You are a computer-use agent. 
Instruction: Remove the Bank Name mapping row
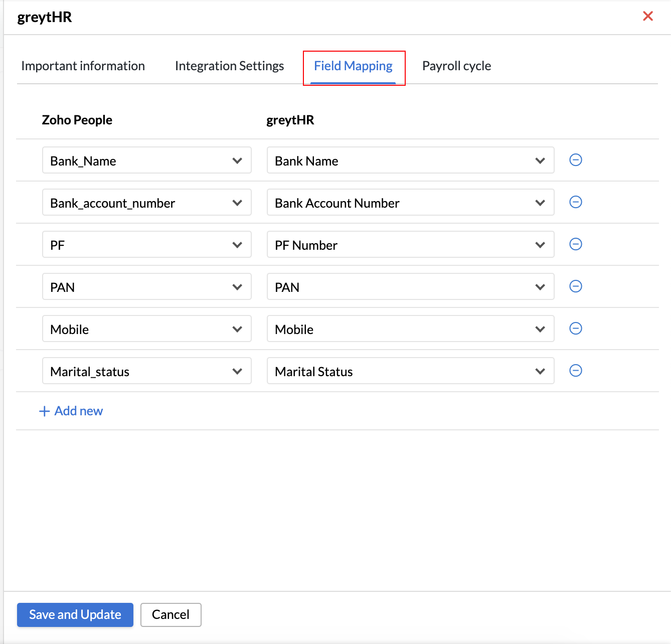[576, 160]
